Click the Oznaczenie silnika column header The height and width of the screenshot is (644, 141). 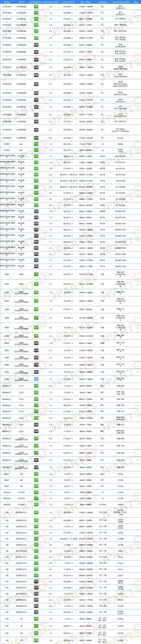coord(121,2)
